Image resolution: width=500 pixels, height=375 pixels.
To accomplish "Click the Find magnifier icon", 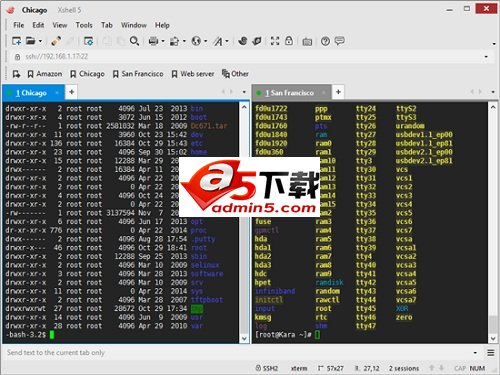I will pos(134,41).
